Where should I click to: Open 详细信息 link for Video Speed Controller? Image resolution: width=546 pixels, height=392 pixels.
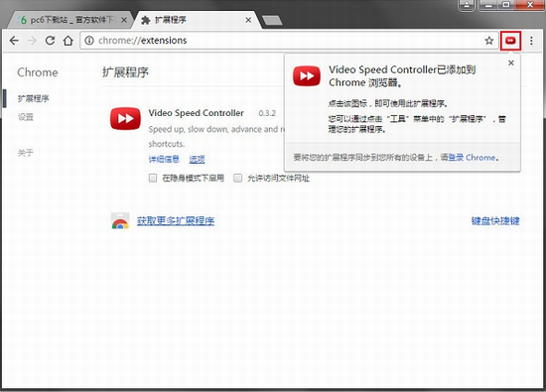[x=164, y=160]
